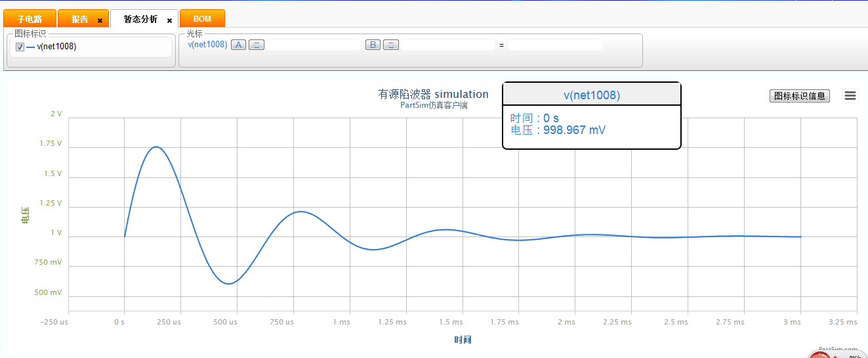Click the v(net1008) cursor link
The width and height of the screenshot is (868, 358).
[x=207, y=45]
